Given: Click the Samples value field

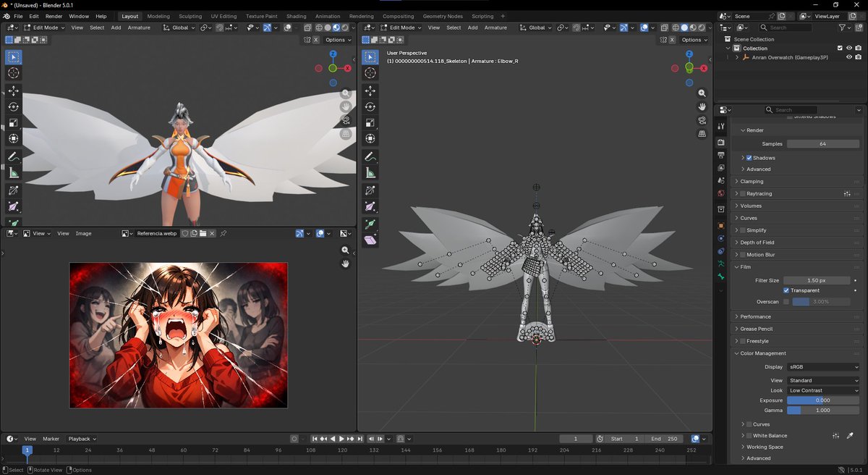Looking at the screenshot, I should tap(823, 144).
